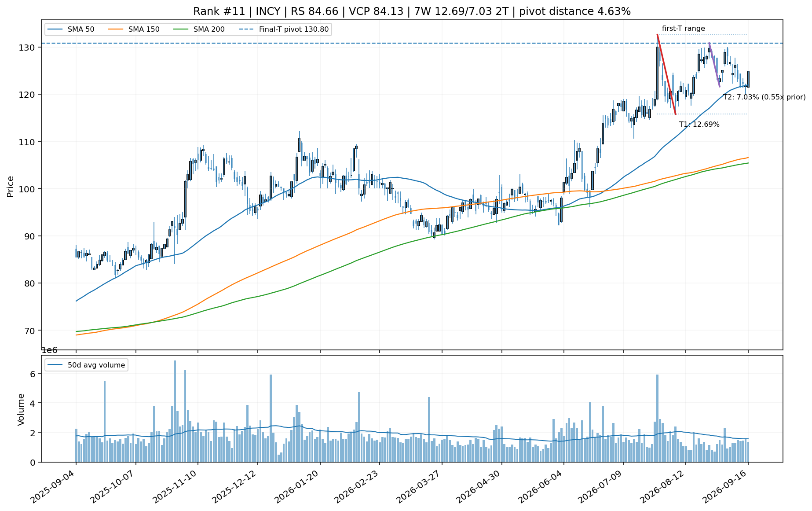Click the 'Price' y-axis label
812x511 pixels.
[11, 186]
